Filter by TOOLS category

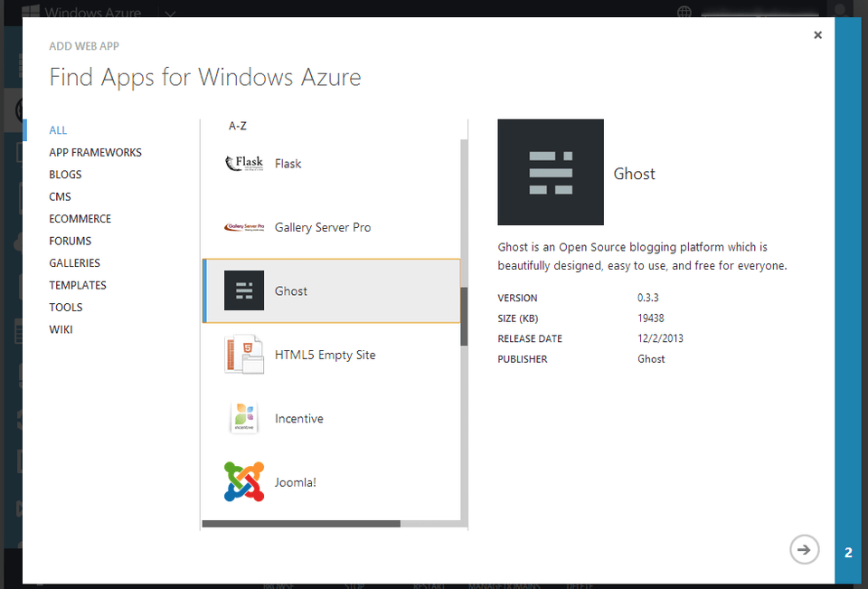[x=65, y=308]
